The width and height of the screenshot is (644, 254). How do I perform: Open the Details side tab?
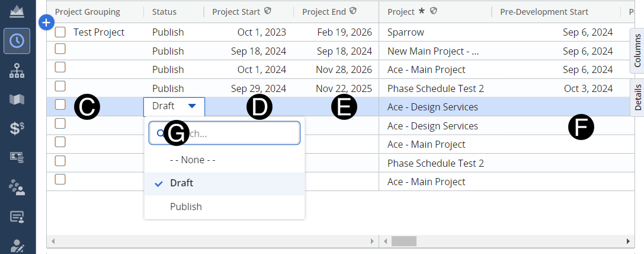[637, 98]
